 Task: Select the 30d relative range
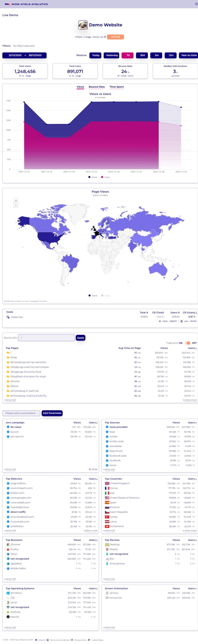(x=142, y=55)
